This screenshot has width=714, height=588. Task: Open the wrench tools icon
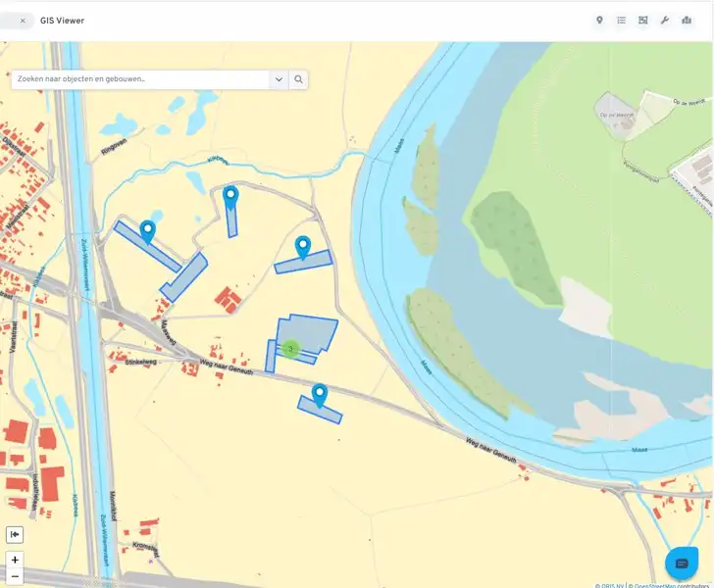point(664,20)
